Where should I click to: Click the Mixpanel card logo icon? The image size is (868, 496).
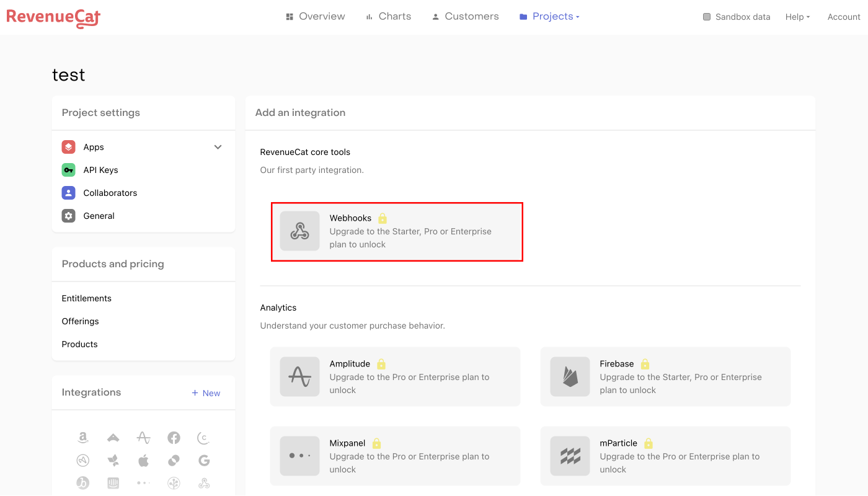tap(300, 456)
